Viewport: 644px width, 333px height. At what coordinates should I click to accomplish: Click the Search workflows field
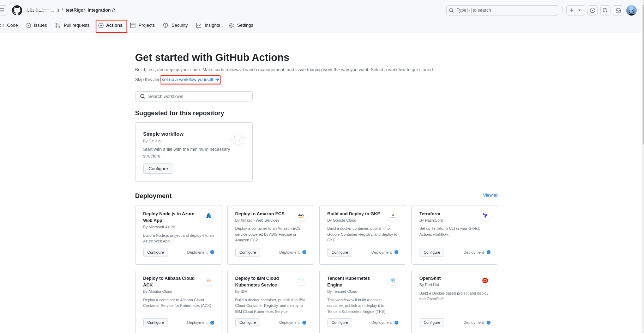point(194,97)
